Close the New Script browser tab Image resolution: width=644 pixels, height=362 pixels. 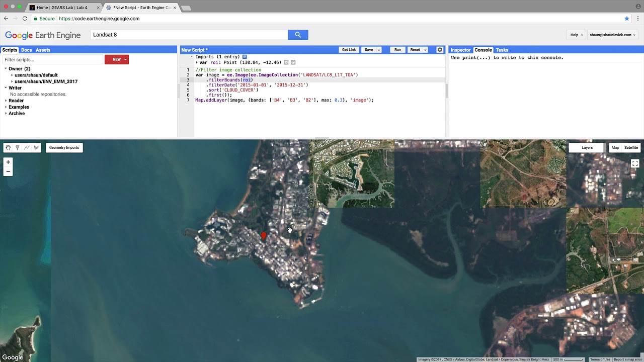click(175, 8)
